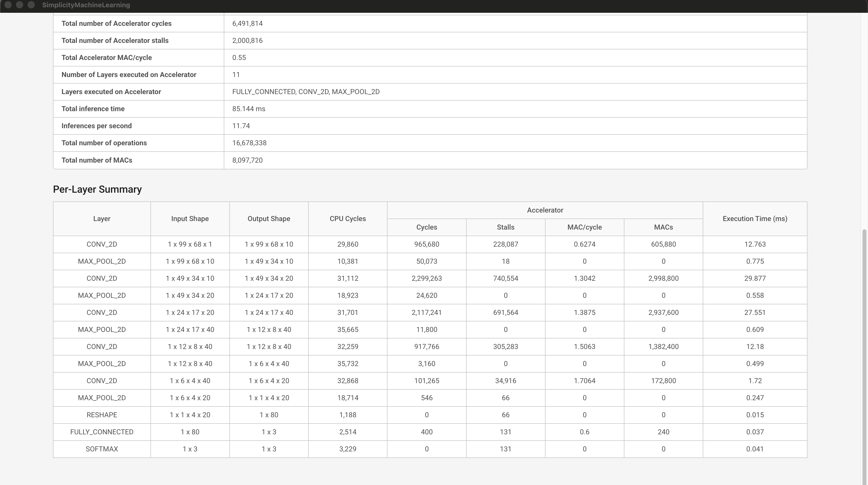
Task: Click MAC/cycle value 1.7064
Action: click(584, 381)
